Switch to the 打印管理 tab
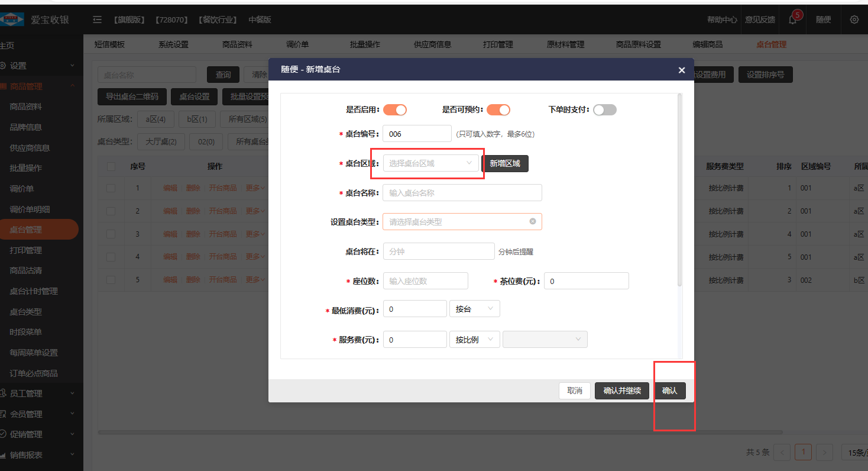The height and width of the screenshot is (471, 868). 498,44
